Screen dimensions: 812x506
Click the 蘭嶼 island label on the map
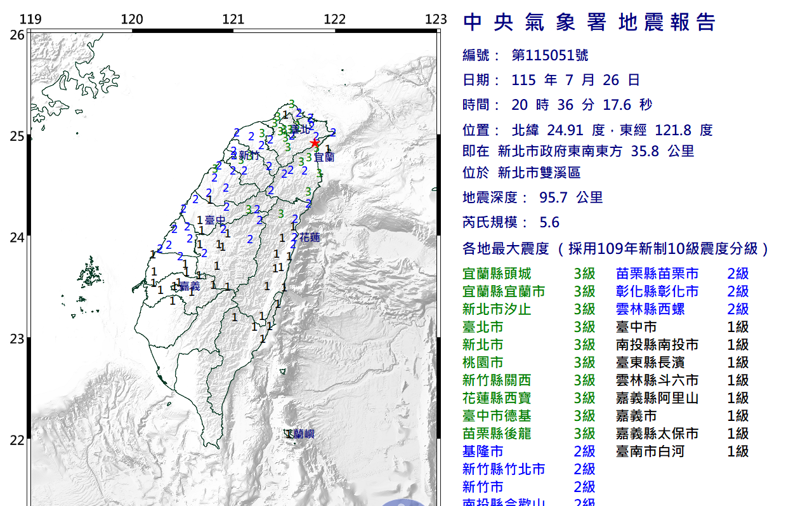coord(304,434)
